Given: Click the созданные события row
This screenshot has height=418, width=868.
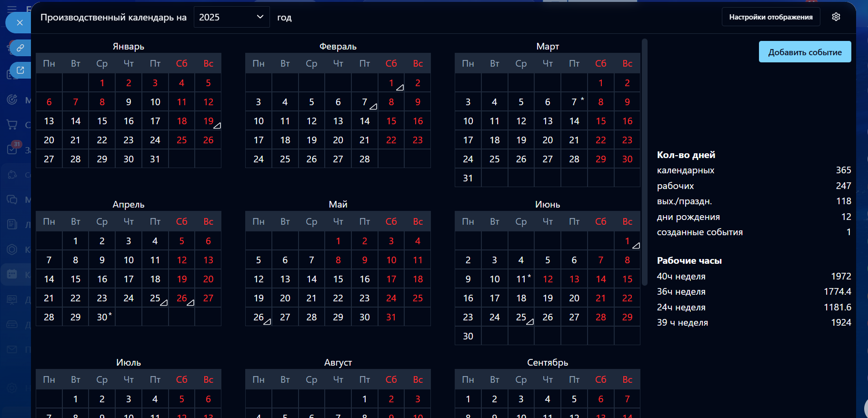Looking at the screenshot, I should (x=754, y=232).
